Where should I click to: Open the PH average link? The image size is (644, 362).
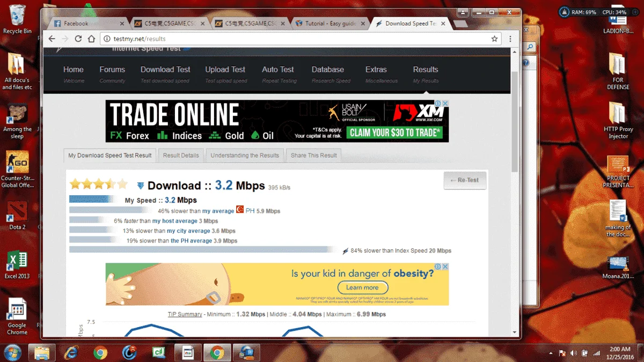[x=191, y=241]
